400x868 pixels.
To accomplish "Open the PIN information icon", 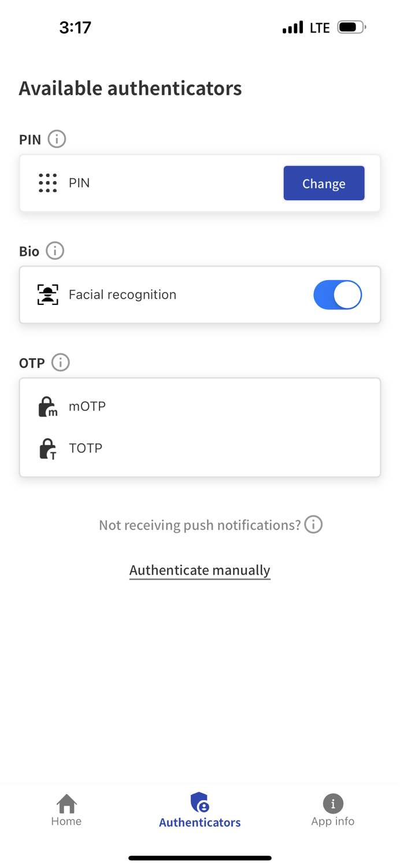I will click(57, 139).
